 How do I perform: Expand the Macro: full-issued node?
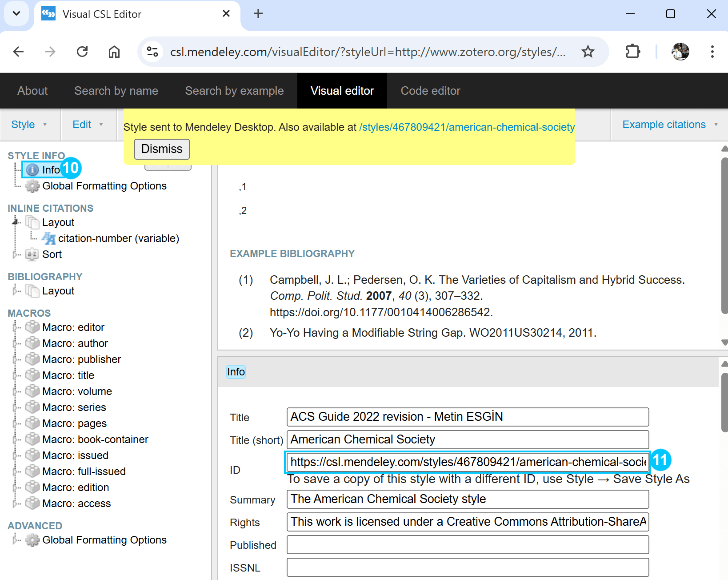[x=16, y=471]
